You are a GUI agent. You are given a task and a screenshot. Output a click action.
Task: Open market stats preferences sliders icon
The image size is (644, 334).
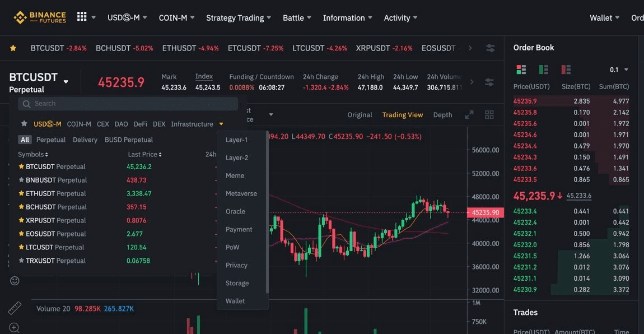(489, 82)
